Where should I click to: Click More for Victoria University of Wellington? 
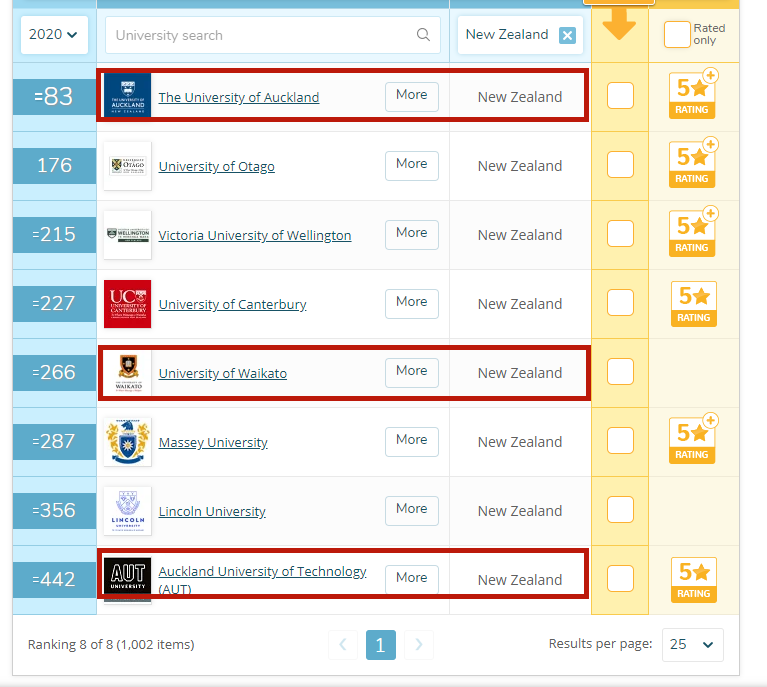click(412, 234)
